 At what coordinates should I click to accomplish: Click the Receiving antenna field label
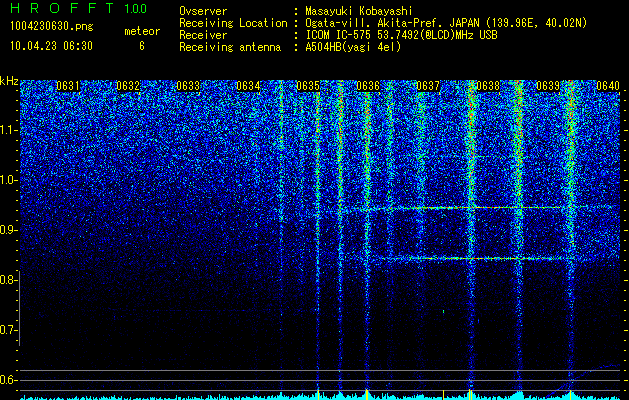click(230, 47)
